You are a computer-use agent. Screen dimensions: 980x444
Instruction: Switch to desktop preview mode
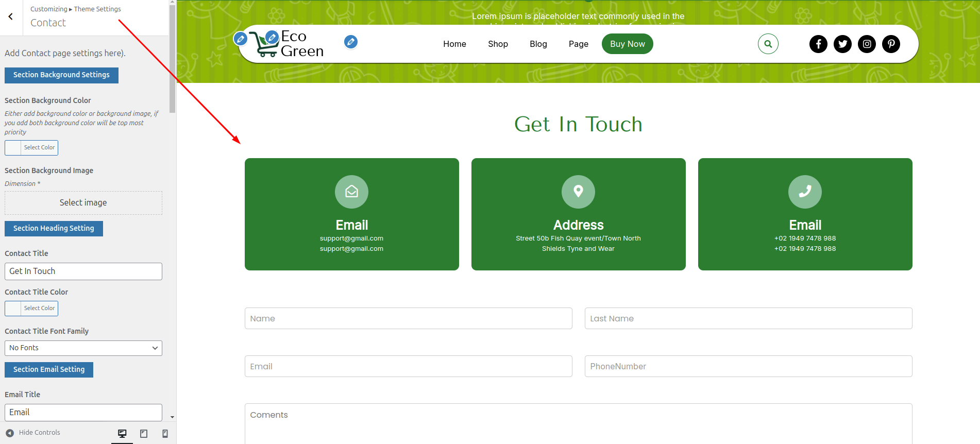tap(122, 434)
